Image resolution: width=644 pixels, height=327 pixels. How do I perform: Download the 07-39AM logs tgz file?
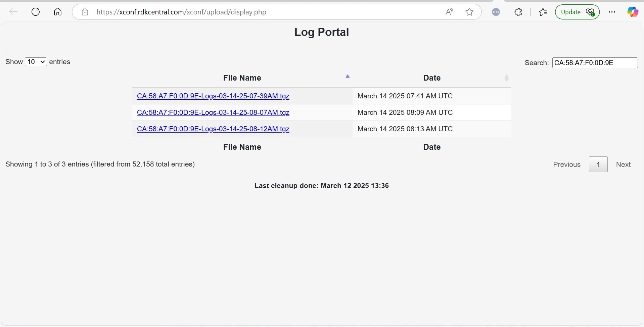(213, 96)
